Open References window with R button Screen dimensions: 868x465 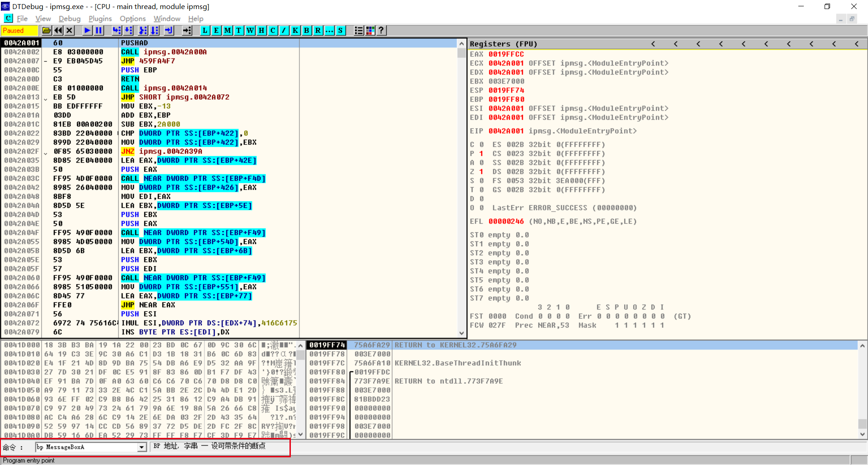click(x=318, y=30)
